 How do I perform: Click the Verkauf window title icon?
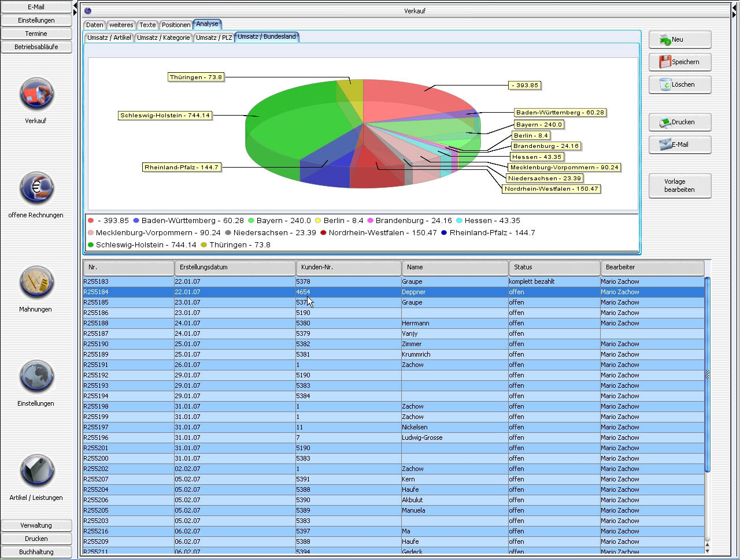tap(88, 11)
